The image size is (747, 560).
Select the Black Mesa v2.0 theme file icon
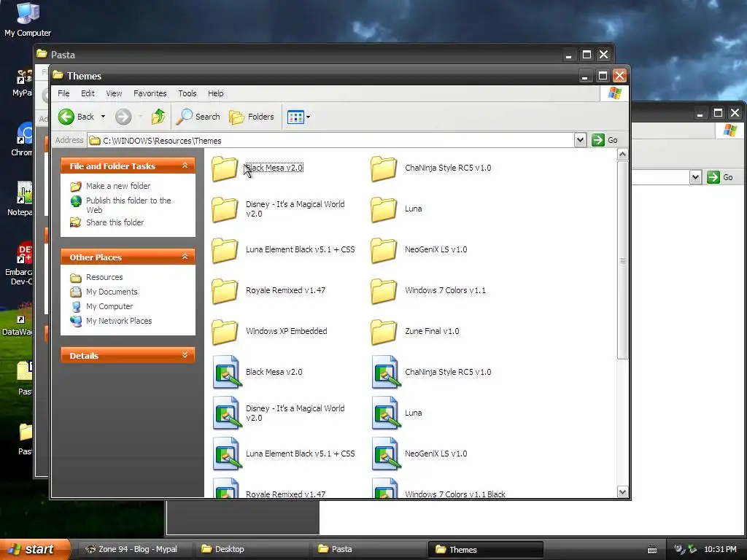click(227, 372)
